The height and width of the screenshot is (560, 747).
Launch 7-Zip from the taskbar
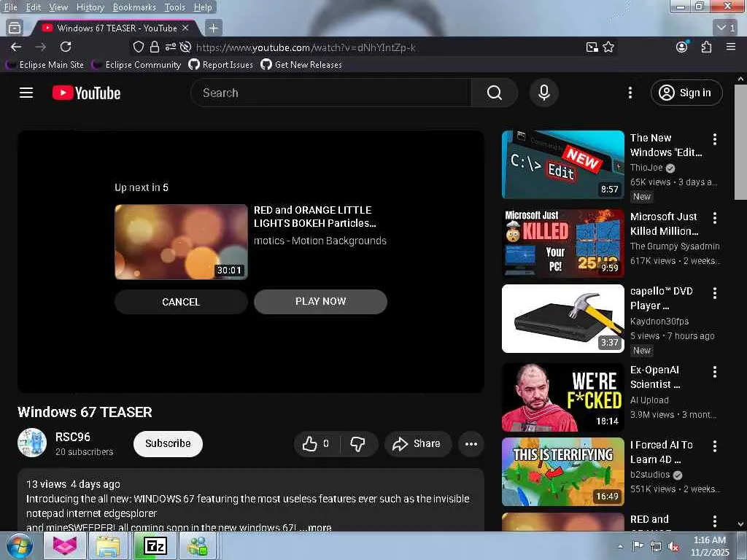click(155, 545)
